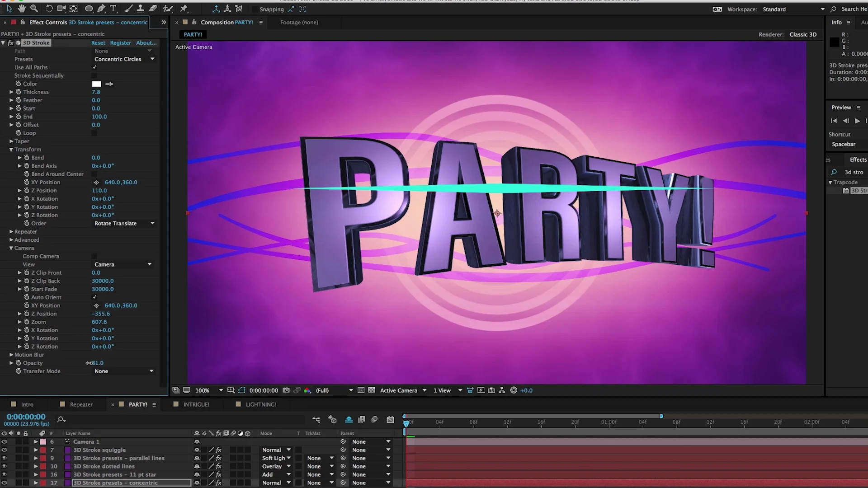Switch to the INTRIGUE! timeline tab
The image size is (868, 488).
196,404
